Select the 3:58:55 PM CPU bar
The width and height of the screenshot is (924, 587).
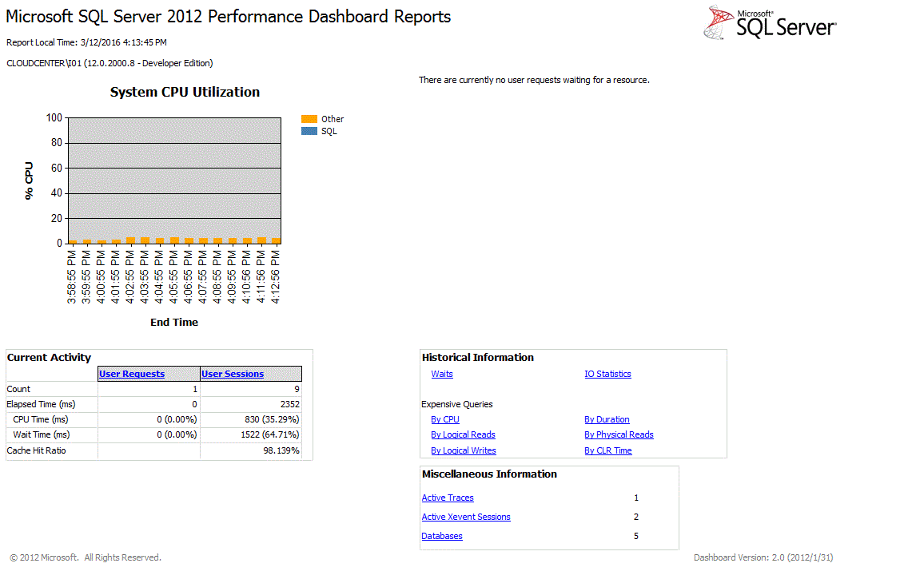click(x=73, y=241)
